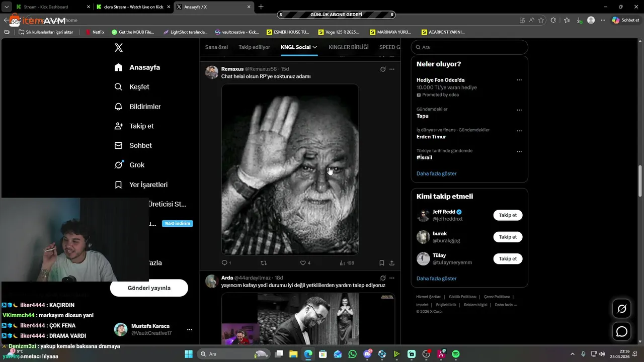Open the more options menu on Remaxus's post
The image size is (644, 362).
point(392,69)
